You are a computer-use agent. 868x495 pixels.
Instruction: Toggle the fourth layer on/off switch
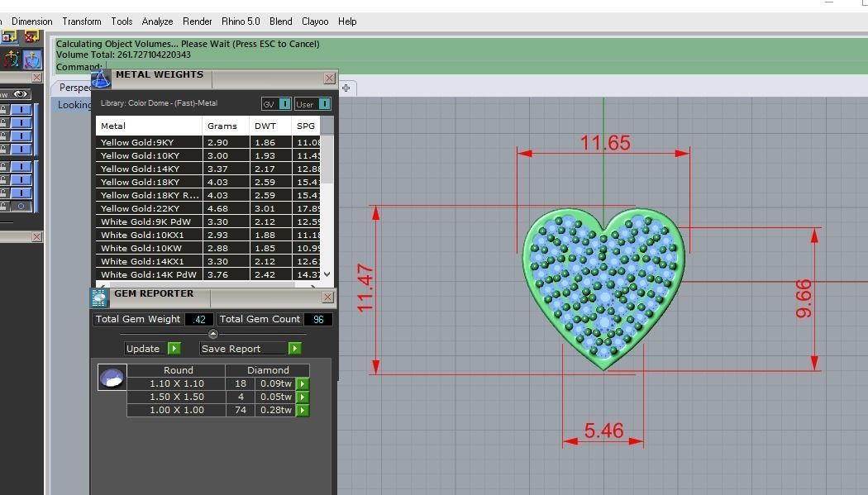pyautogui.click(x=21, y=149)
